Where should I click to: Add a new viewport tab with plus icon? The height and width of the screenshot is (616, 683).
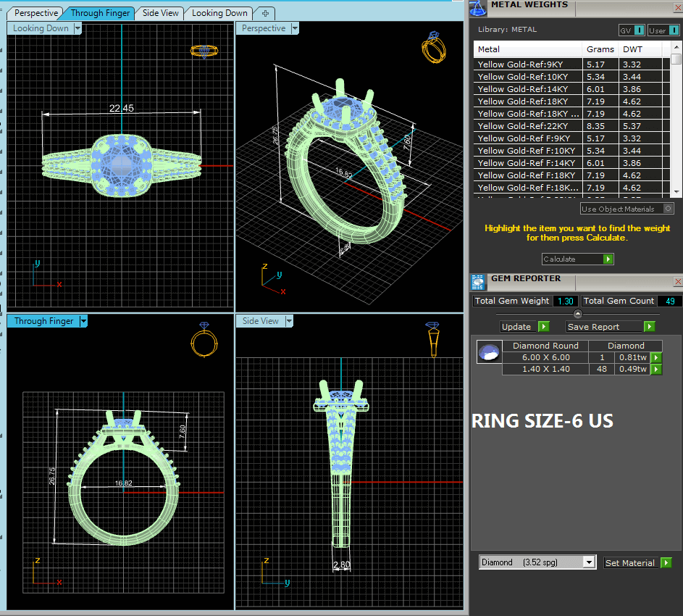pos(265,13)
